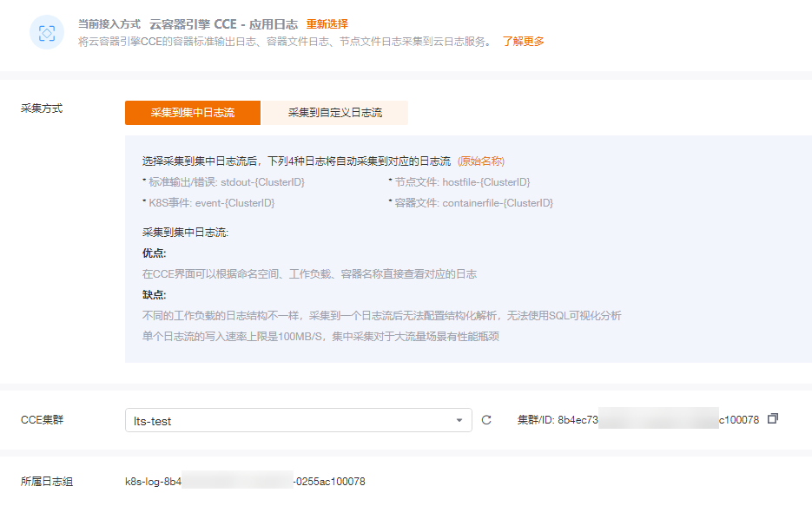Image resolution: width=812 pixels, height=506 pixels.
Task: Click the 当前接入方式 label
Action: point(109,24)
